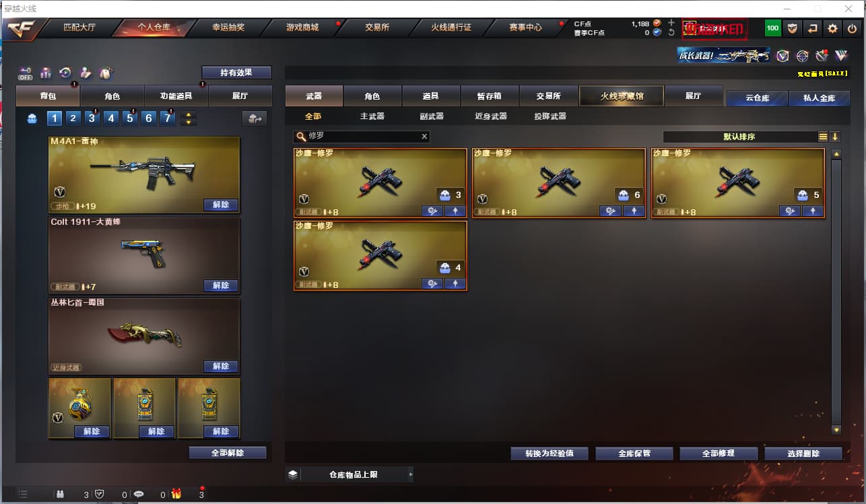Click the power exit icon
This screenshot has width=866, height=504.
852,28
